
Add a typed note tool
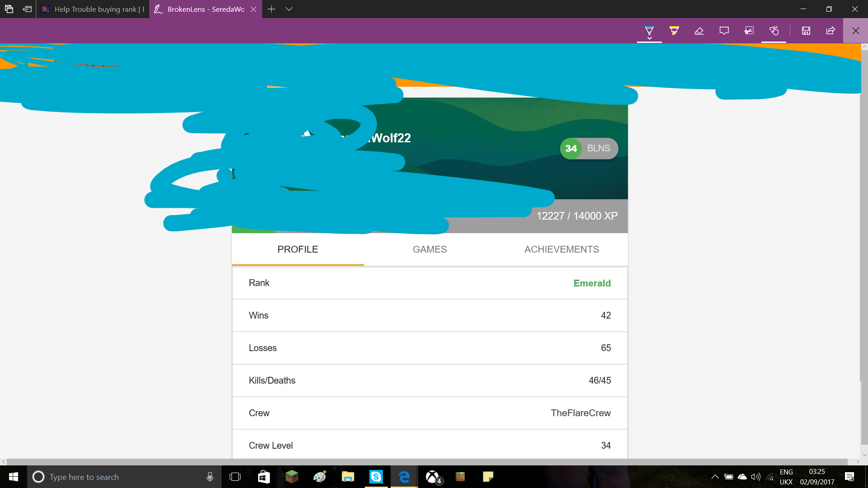724,31
